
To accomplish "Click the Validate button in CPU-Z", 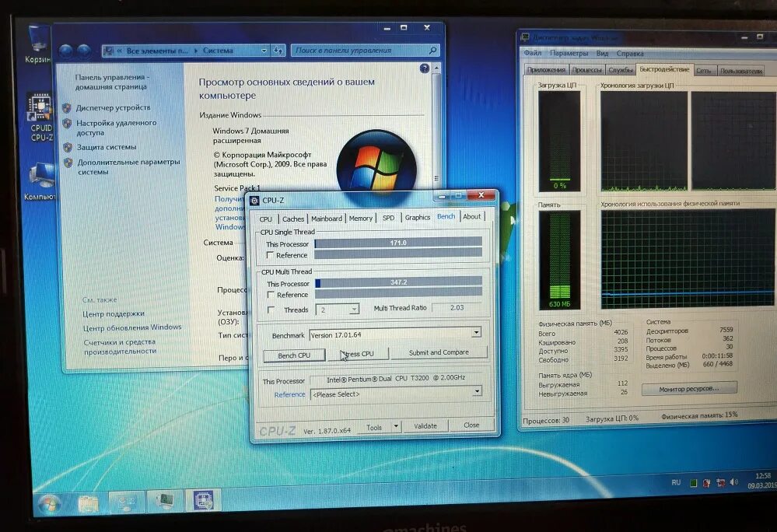I will [425, 425].
